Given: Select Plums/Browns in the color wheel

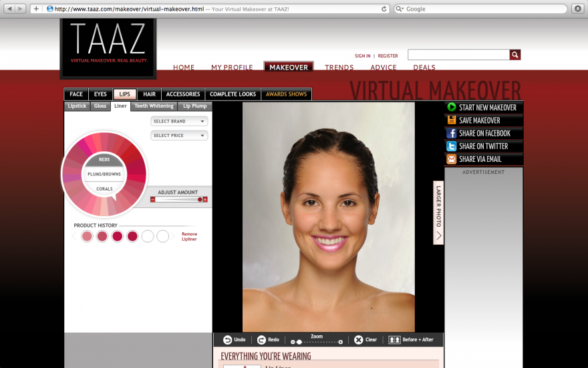Looking at the screenshot, I should click(x=104, y=174).
